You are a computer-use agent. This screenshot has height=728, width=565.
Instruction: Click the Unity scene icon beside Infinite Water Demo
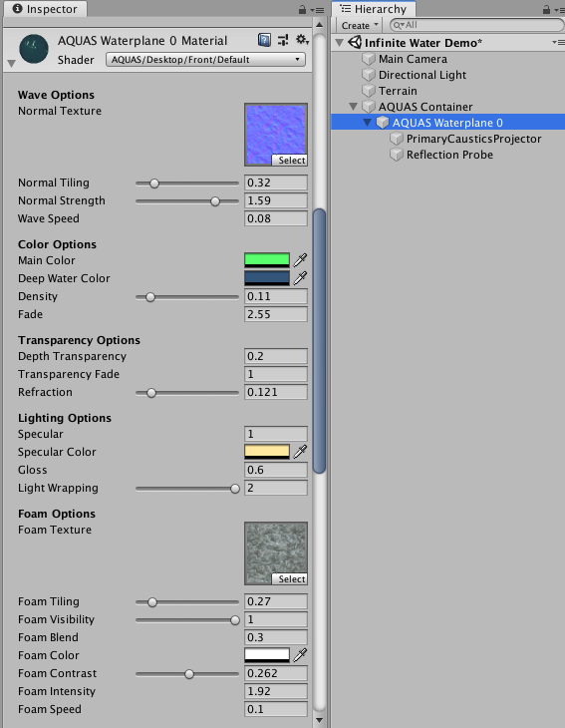(355, 43)
